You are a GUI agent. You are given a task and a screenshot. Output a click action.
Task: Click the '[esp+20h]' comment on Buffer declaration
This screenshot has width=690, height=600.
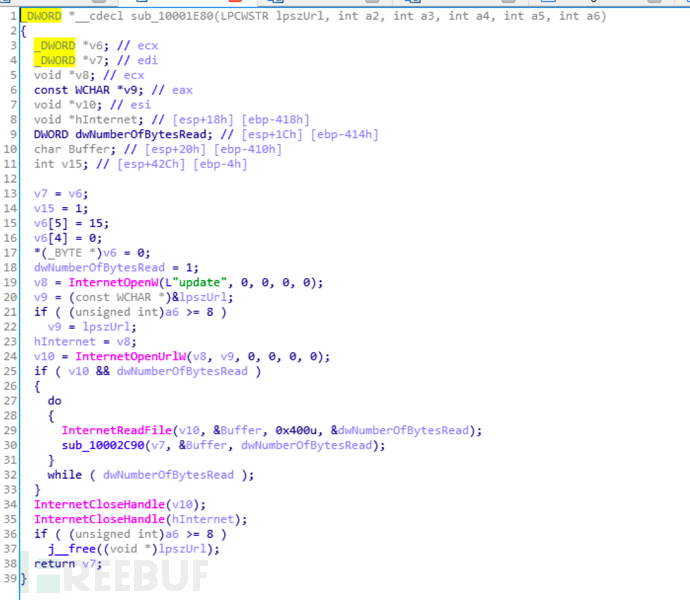tap(176, 150)
